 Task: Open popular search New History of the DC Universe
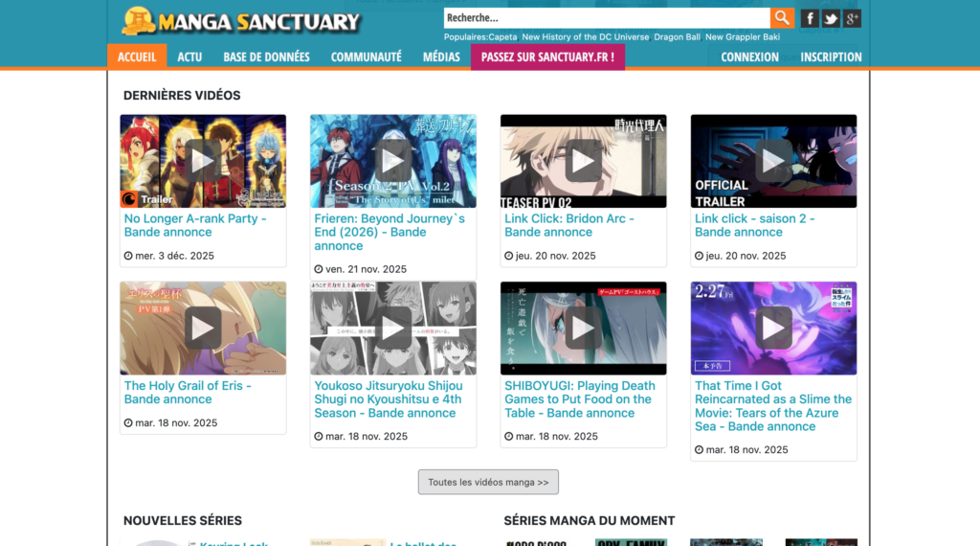tap(585, 37)
